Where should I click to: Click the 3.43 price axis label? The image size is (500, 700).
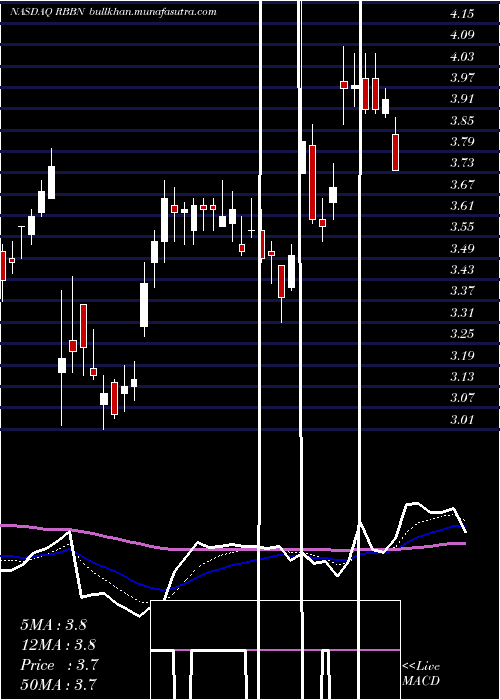pos(462,270)
